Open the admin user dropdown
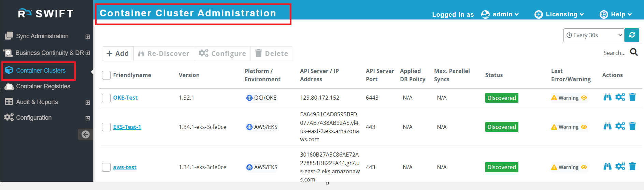The width and height of the screenshot is (644, 190). tap(500, 14)
